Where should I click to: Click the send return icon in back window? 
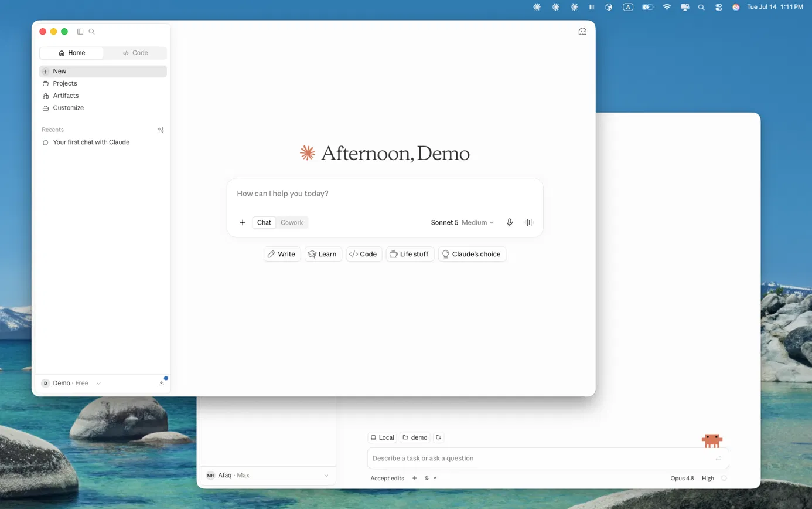point(718,458)
